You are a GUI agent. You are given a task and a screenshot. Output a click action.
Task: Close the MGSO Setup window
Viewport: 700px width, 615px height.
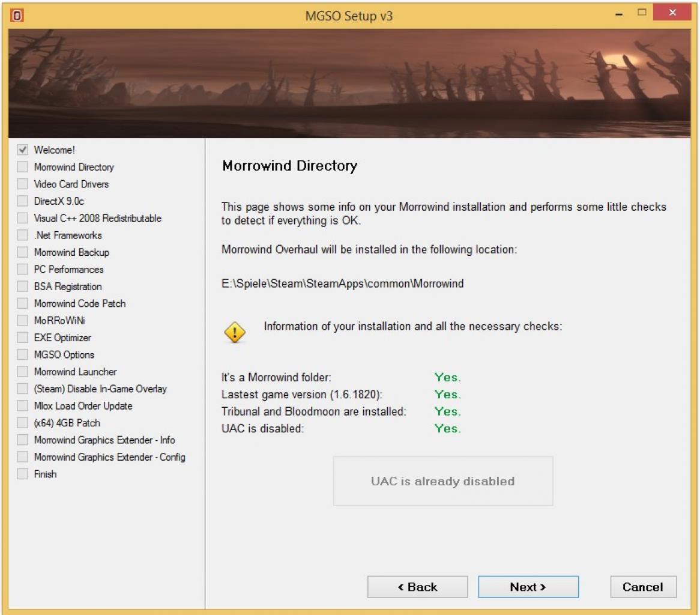(x=672, y=13)
